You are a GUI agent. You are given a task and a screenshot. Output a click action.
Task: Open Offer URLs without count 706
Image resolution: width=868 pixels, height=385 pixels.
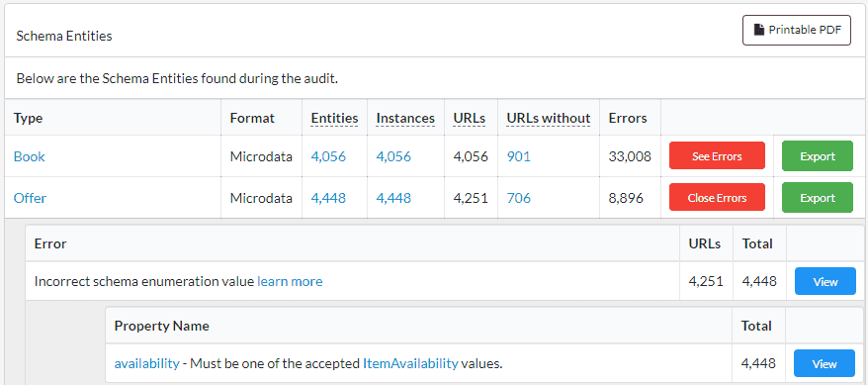pyautogui.click(x=519, y=198)
